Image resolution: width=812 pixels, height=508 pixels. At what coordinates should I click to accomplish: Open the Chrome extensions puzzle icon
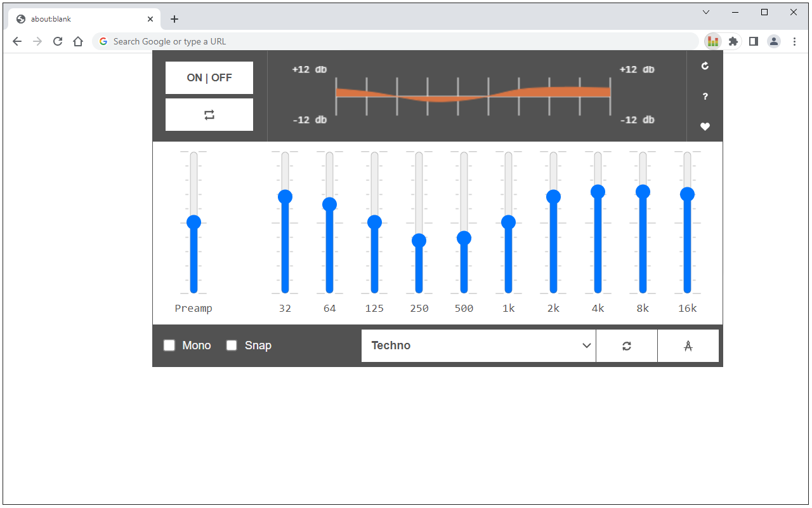[x=733, y=41]
